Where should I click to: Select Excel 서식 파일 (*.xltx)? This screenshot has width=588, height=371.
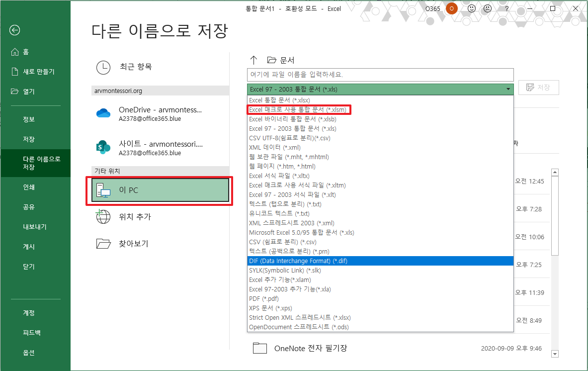pyautogui.click(x=380, y=176)
